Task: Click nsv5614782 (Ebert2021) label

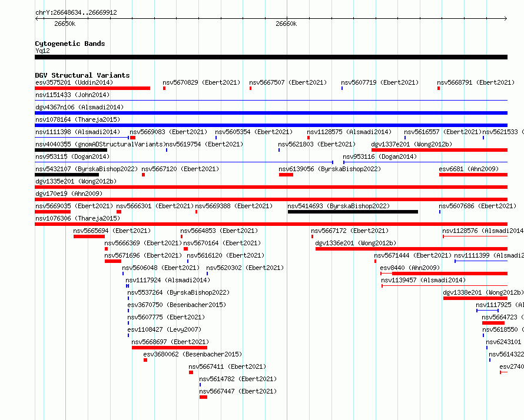Action: pos(238,379)
